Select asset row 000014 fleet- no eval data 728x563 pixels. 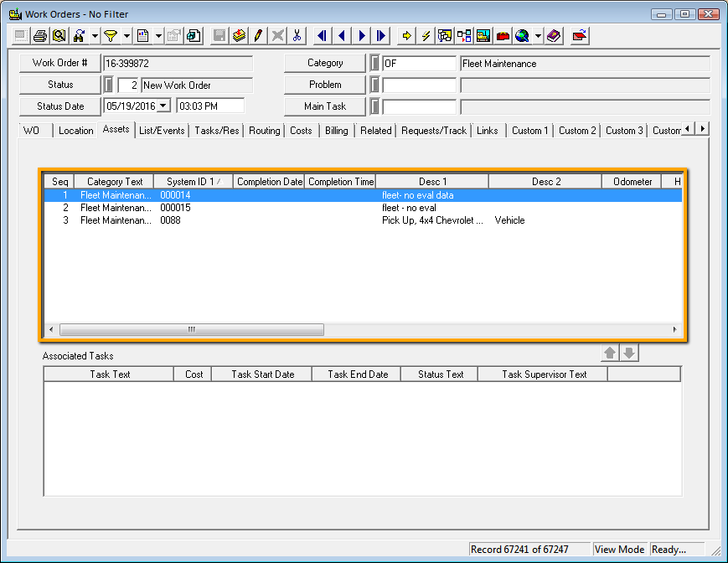click(x=363, y=195)
